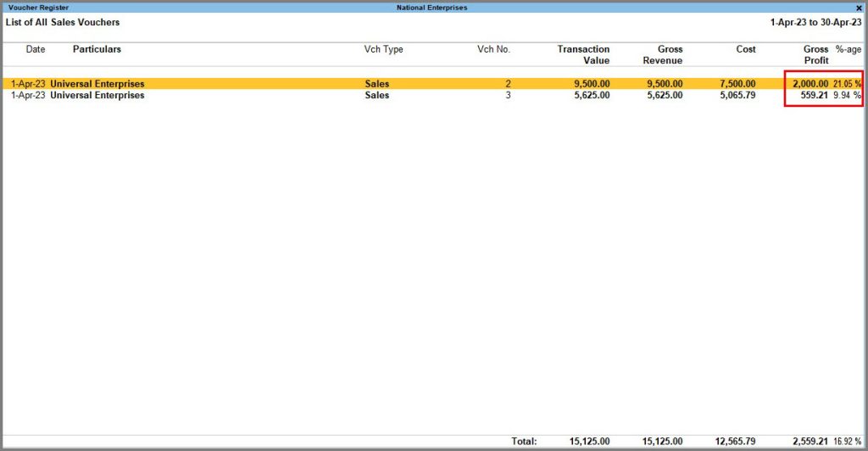Click Sales voucher type in voucher 3 row

pos(377,95)
